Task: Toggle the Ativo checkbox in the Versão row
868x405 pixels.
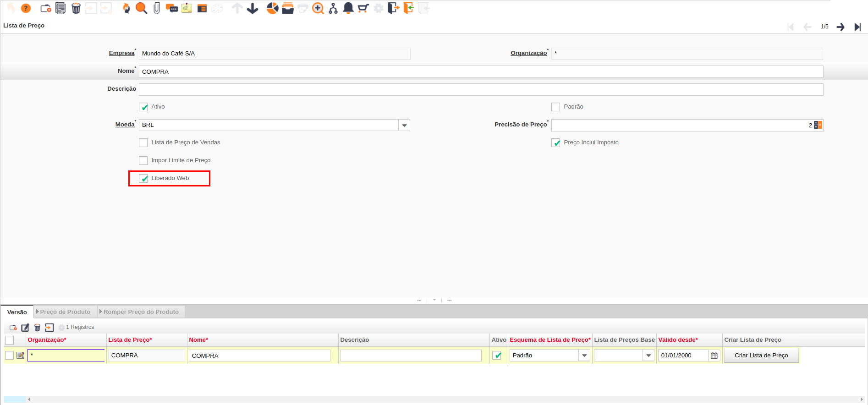Action: pyautogui.click(x=497, y=356)
